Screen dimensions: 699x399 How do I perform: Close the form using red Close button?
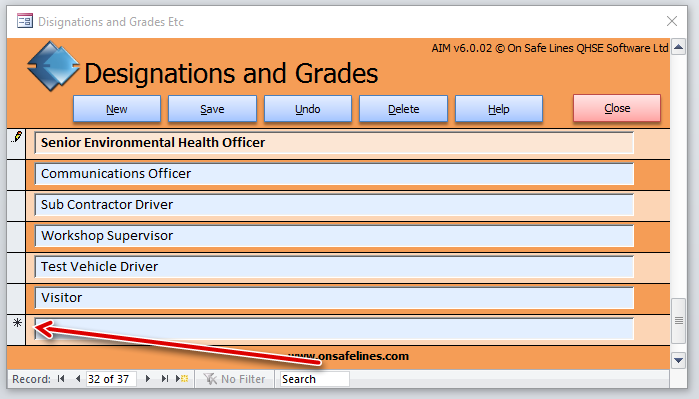[617, 108]
